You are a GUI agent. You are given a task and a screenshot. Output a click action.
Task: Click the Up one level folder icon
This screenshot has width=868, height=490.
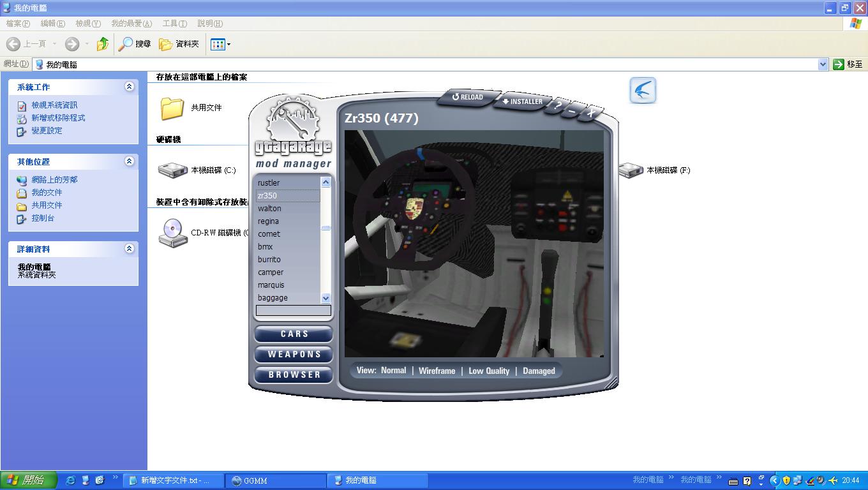[103, 44]
